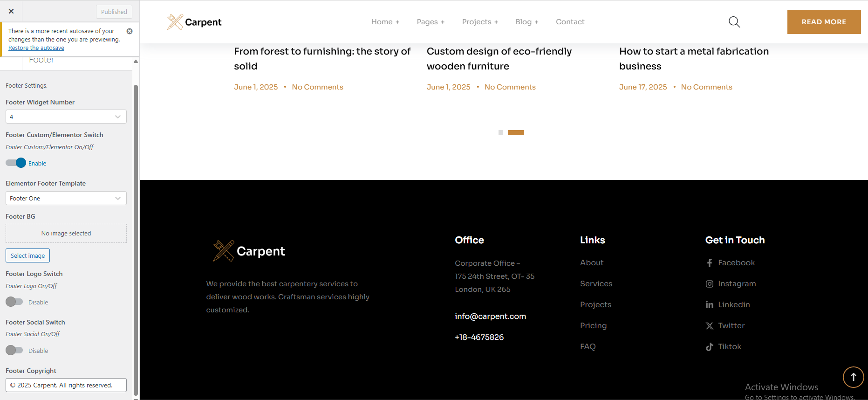Click the Carpent logo in header
868x400 pixels.
(194, 22)
